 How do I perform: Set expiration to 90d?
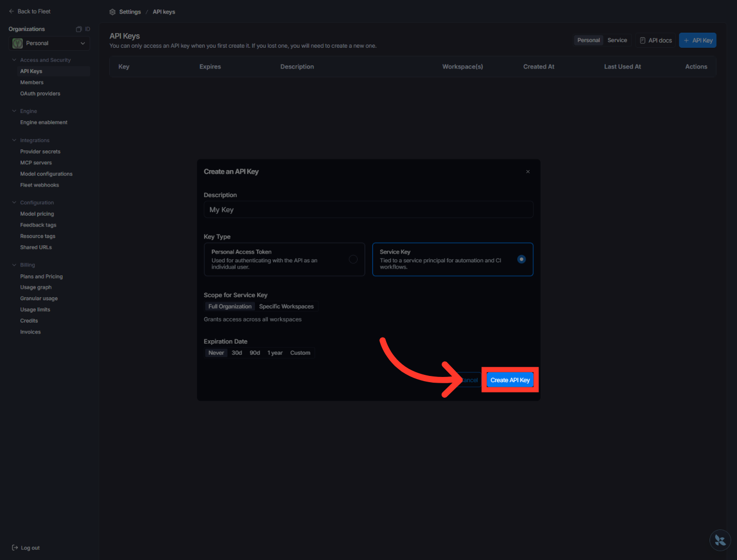pyautogui.click(x=255, y=353)
